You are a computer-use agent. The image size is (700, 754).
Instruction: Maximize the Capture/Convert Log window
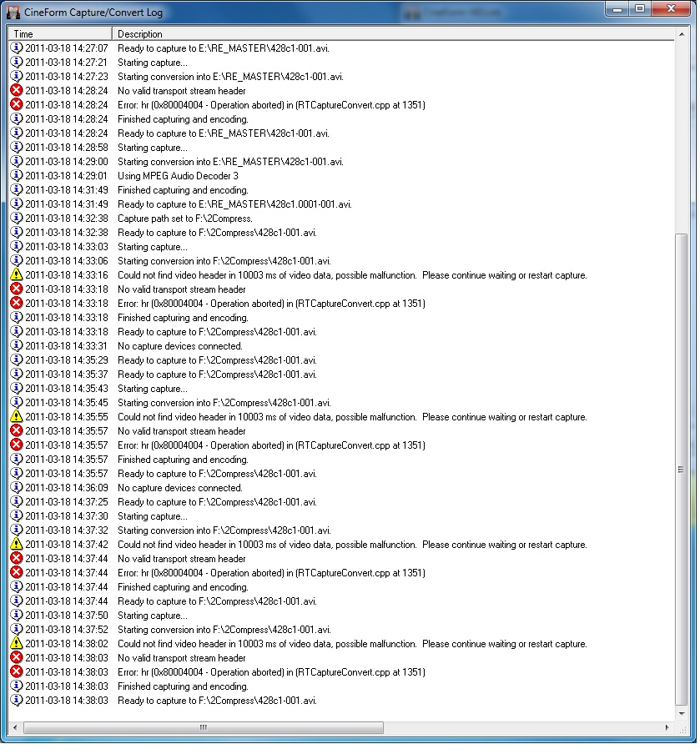(640, 9)
